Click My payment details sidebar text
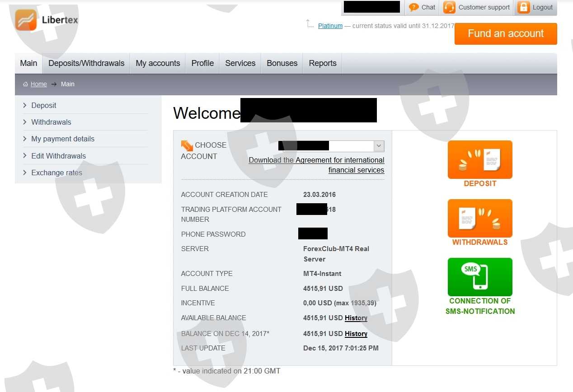 (x=63, y=139)
